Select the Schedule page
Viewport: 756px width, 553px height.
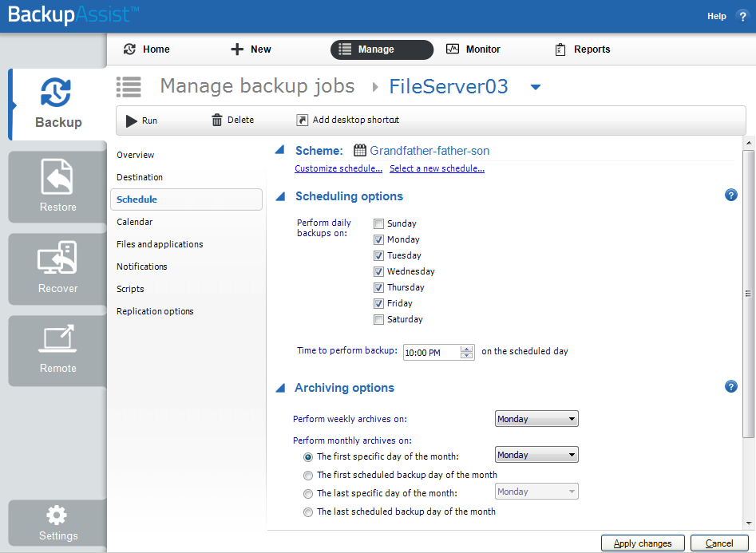tap(186, 199)
